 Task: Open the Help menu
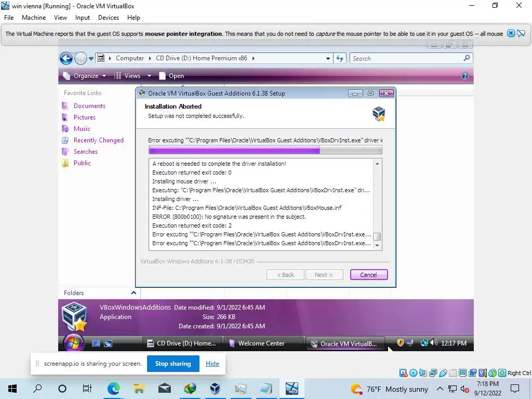tap(134, 18)
